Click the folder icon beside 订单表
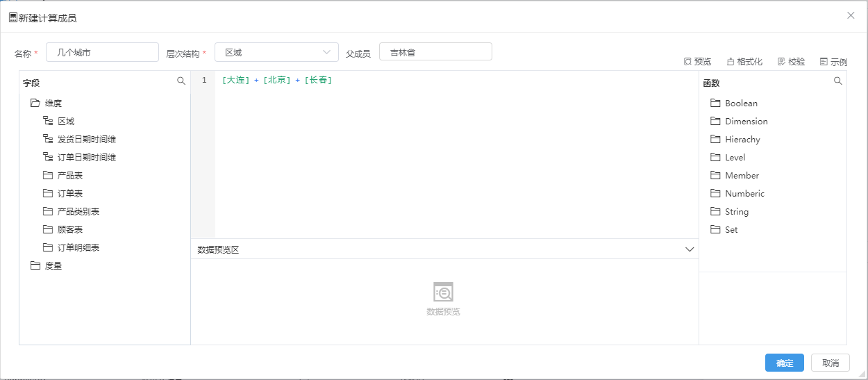The image size is (868, 380). click(48, 193)
